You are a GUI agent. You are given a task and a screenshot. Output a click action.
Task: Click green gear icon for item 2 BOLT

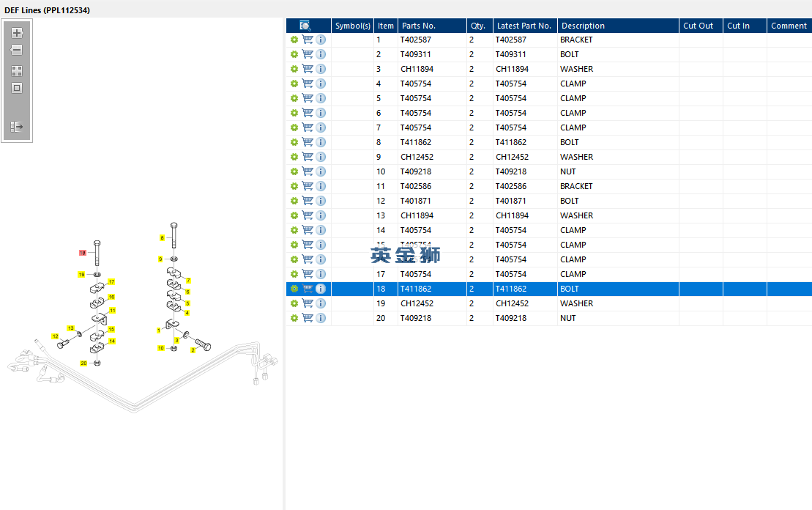pos(294,54)
